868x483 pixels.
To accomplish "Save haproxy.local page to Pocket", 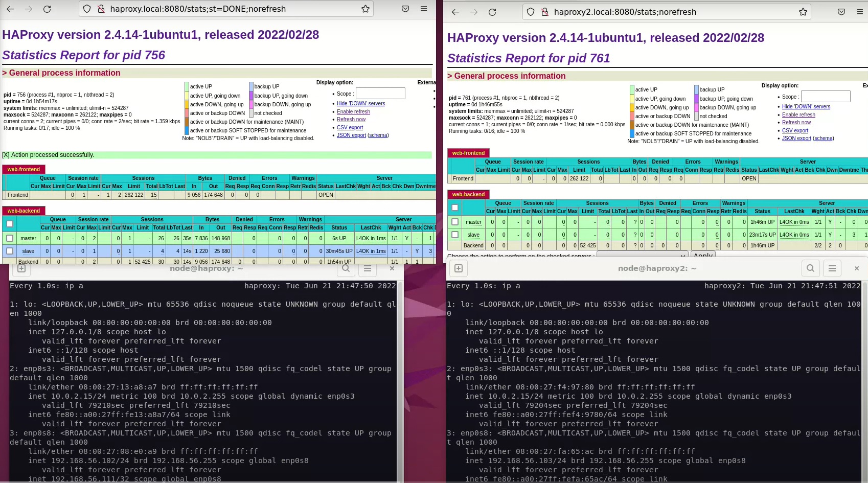I will pyautogui.click(x=405, y=9).
